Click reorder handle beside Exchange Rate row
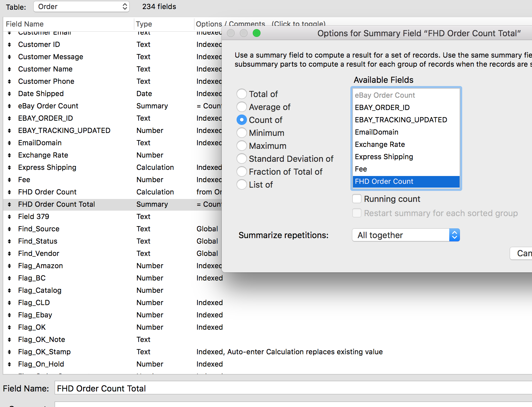Screen dimensions: 532x407 pos(9,155)
